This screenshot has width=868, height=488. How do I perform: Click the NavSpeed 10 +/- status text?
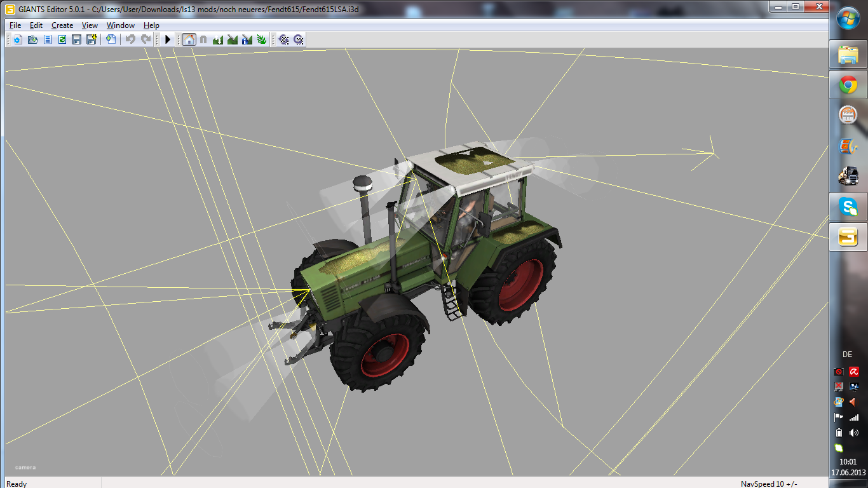pos(769,484)
